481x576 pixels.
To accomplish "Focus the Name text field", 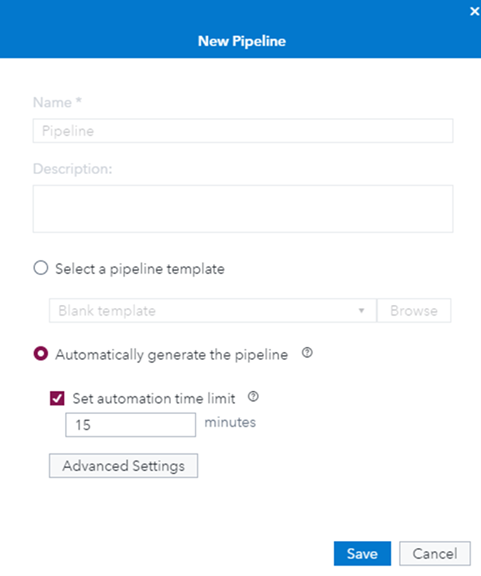I will click(243, 131).
